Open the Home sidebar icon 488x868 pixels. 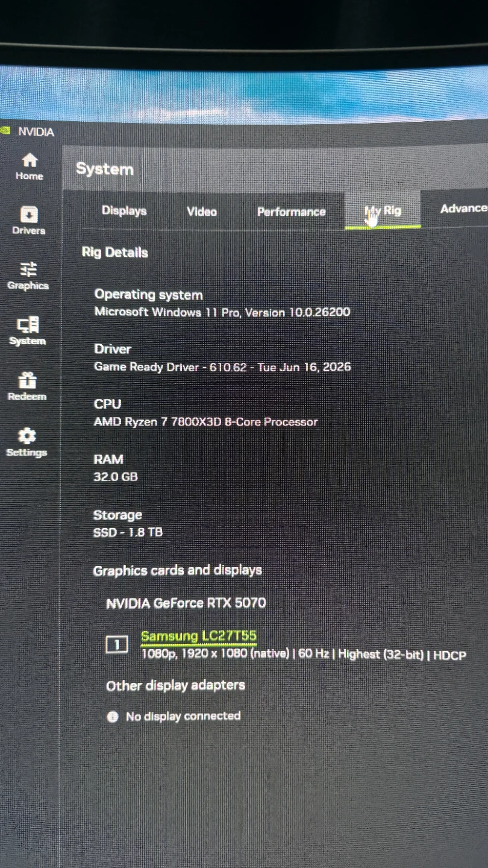point(30,160)
